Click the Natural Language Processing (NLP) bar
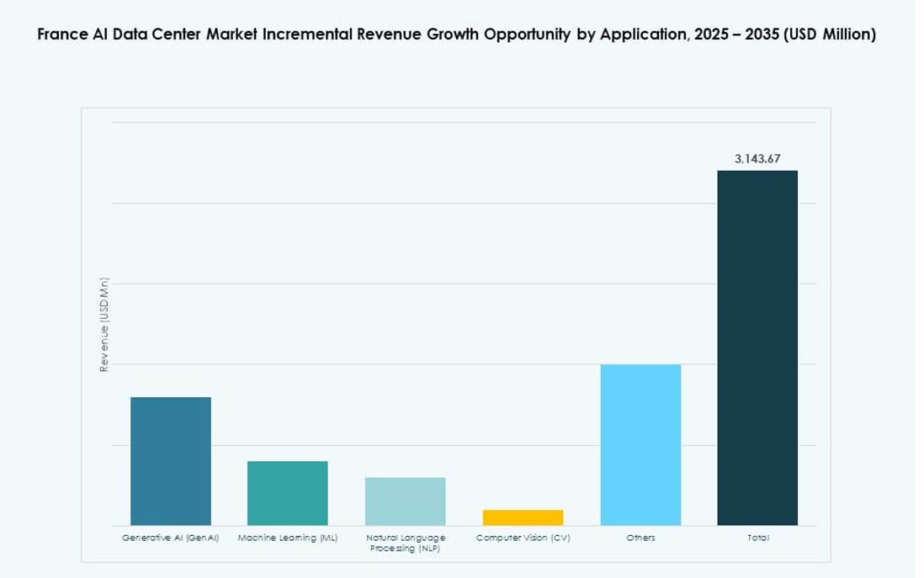The image size is (924, 578). tap(405, 501)
